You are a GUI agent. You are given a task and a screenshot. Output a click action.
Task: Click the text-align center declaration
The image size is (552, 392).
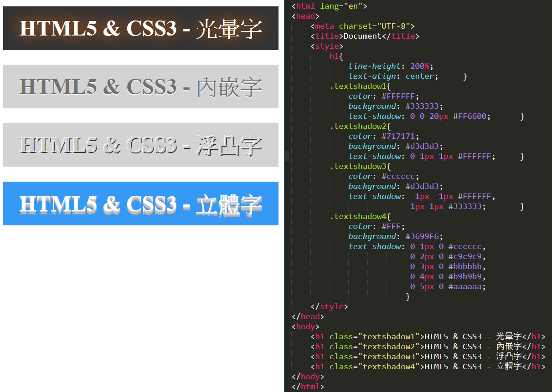pyautogui.click(x=393, y=76)
